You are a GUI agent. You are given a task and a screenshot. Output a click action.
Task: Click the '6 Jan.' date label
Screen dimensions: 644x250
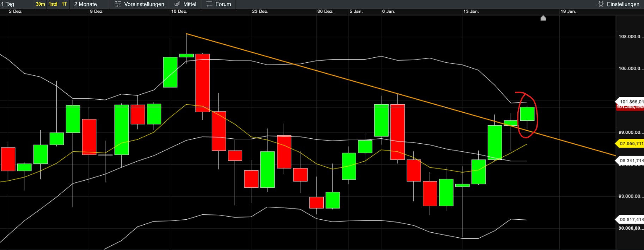pos(388,12)
